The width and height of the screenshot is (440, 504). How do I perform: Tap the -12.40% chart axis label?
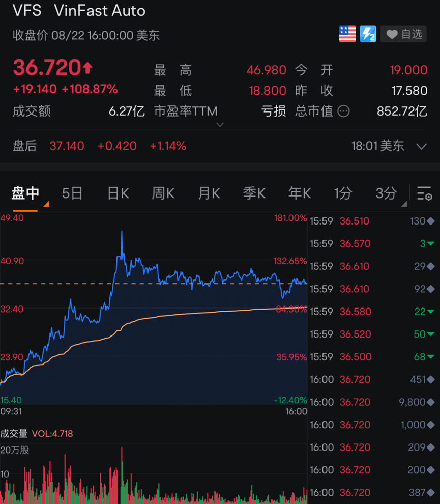click(290, 400)
